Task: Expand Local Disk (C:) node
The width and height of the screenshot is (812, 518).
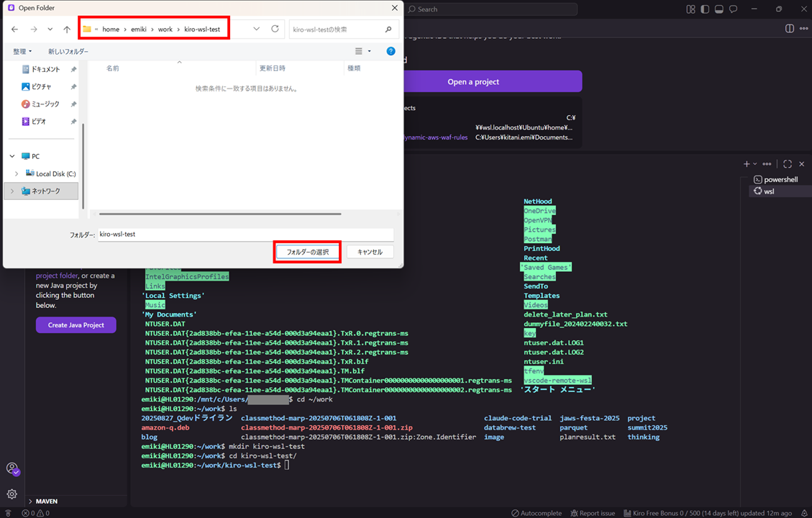Action: point(17,173)
